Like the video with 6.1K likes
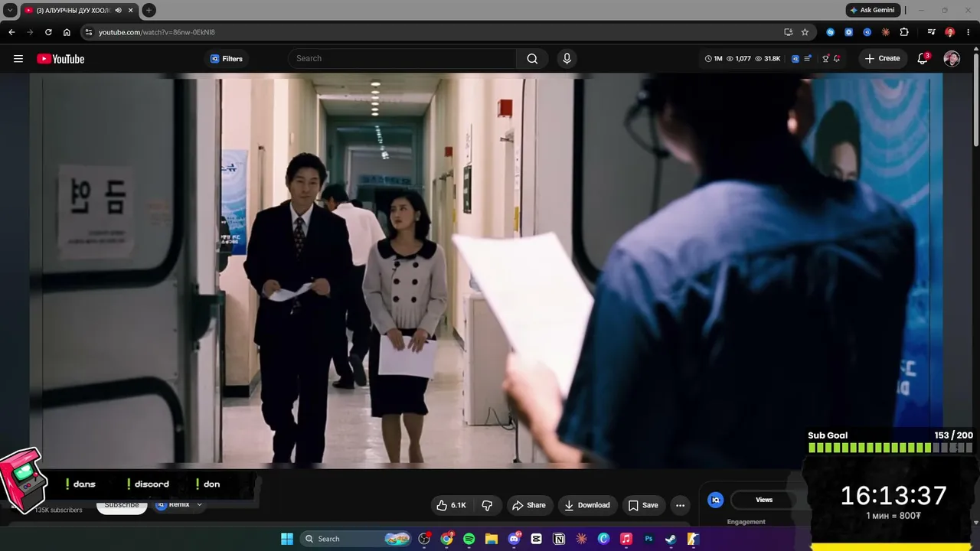This screenshot has height=551, width=980. coord(451,505)
